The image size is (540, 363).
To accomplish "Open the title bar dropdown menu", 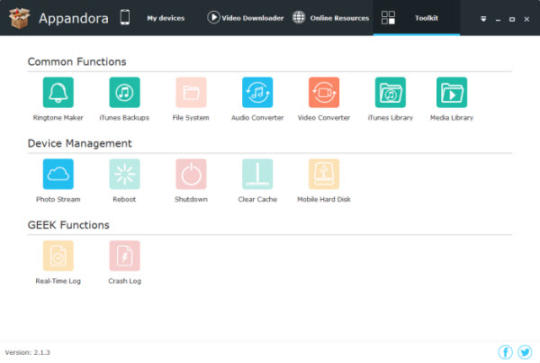I will (483, 19).
